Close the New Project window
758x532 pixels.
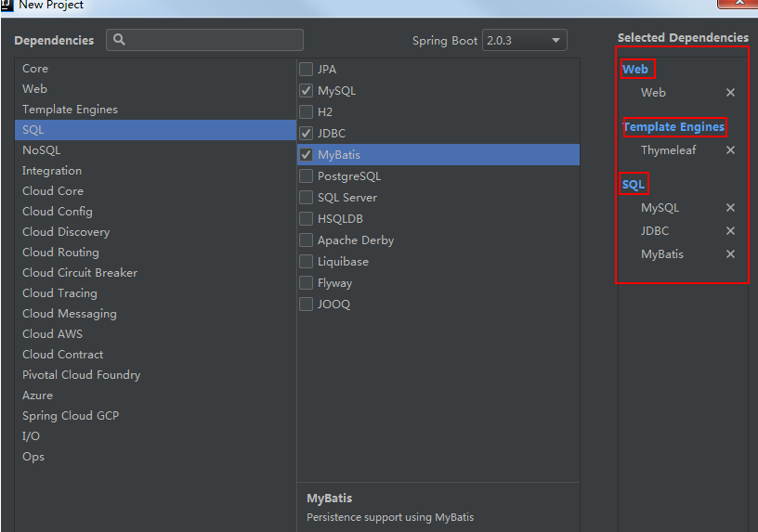click(738, 4)
